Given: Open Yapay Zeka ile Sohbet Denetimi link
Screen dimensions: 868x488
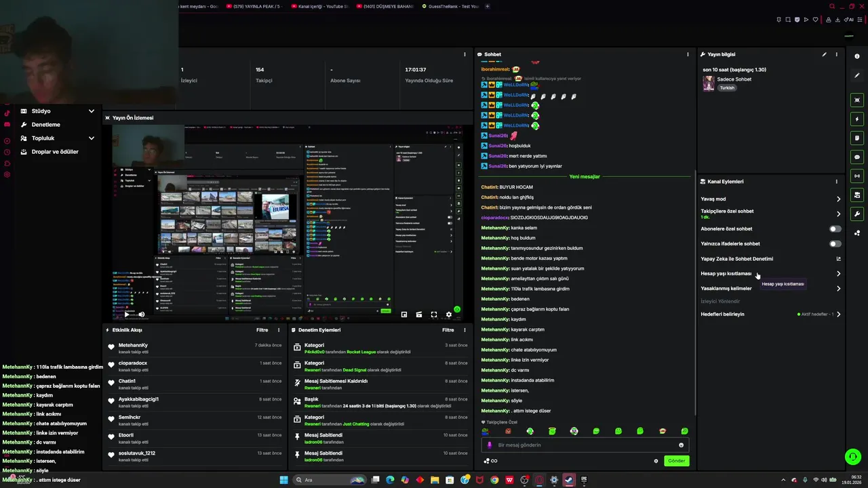Looking at the screenshot, I should 770,259.
